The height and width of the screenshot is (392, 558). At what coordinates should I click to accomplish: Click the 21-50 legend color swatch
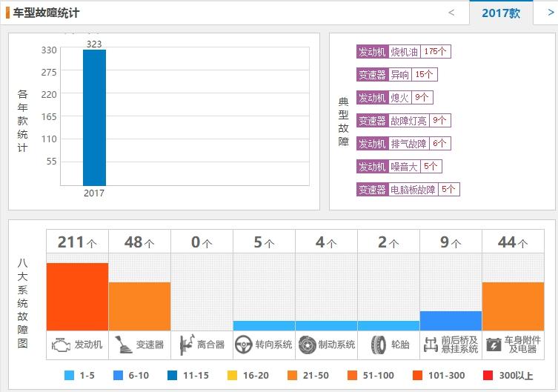(292, 375)
